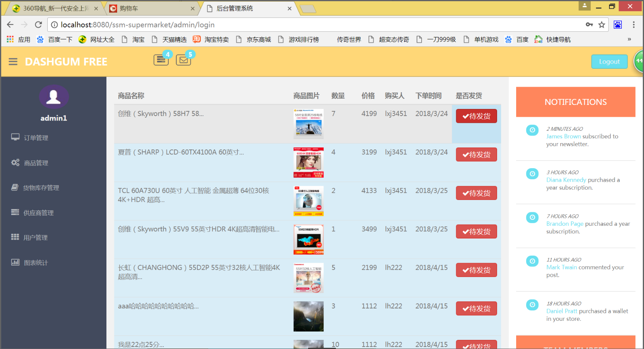
Task: Click the admin1 user avatar
Action: pyautogui.click(x=54, y=97)
